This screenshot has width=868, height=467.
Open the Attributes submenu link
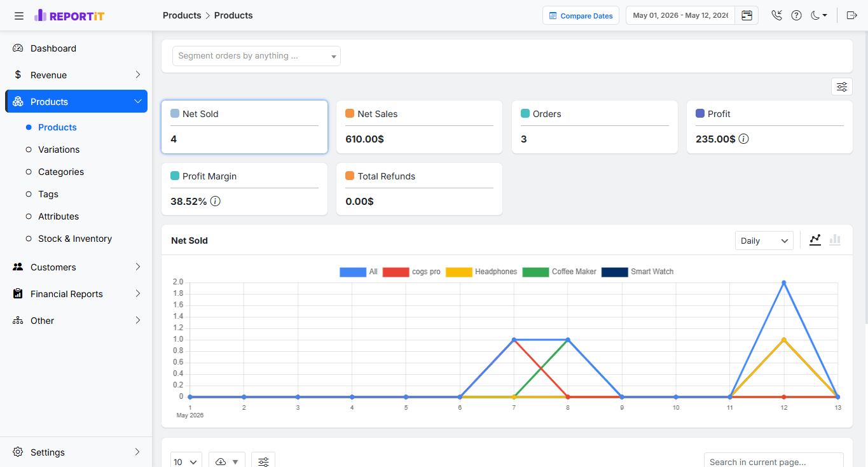point(59,216)
